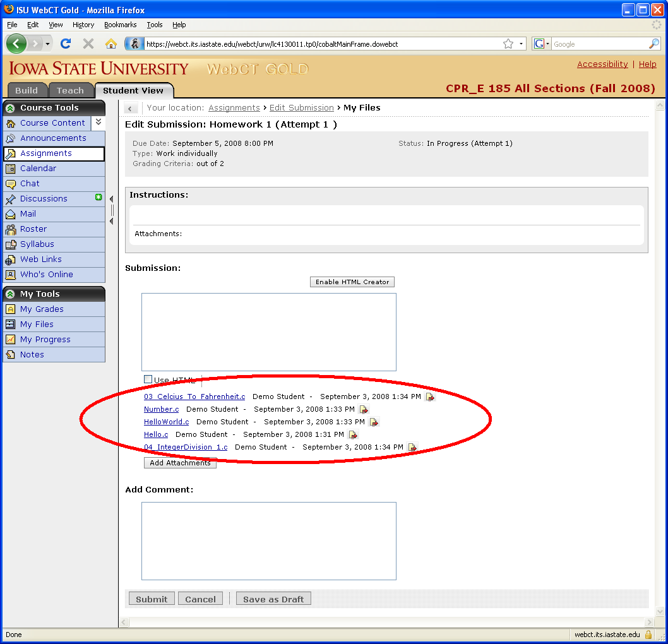Click the Announcements icon in Course Tools
Image resolution: width=668 pixels, height=644 pixels.
pos(10,138)
